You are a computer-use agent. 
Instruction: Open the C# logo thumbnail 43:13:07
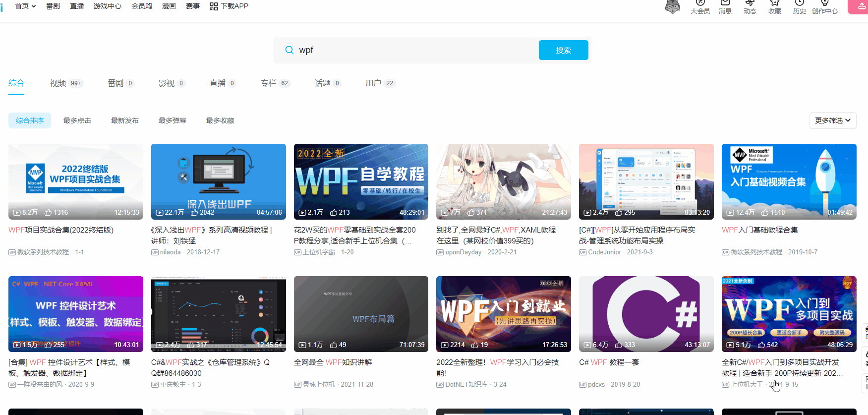[646, 314]
